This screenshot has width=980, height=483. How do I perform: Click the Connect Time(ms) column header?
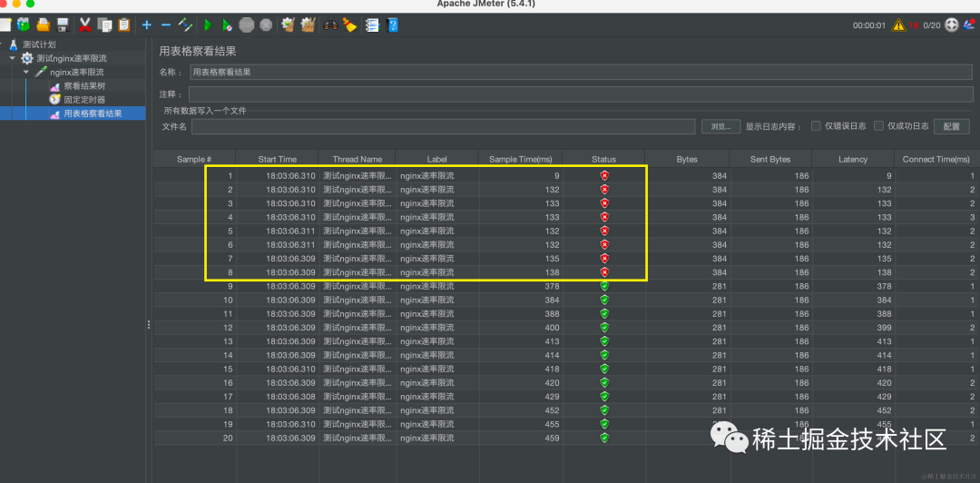tap(936, 160)
